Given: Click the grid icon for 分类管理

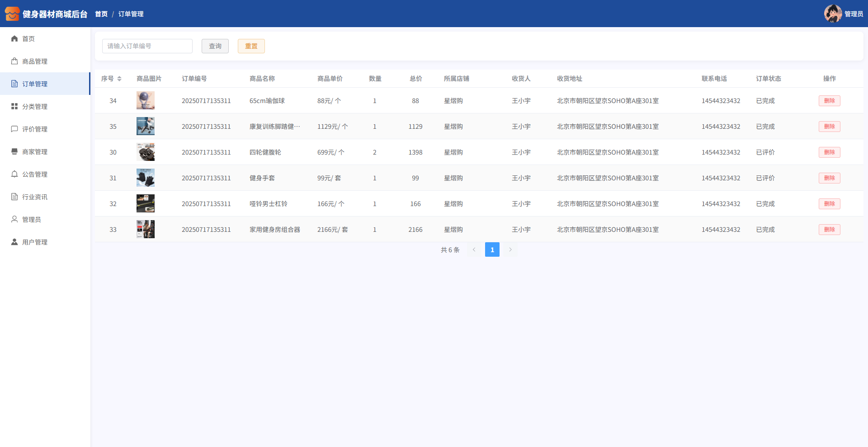Looking at the screenshot, I should (14, 106).
